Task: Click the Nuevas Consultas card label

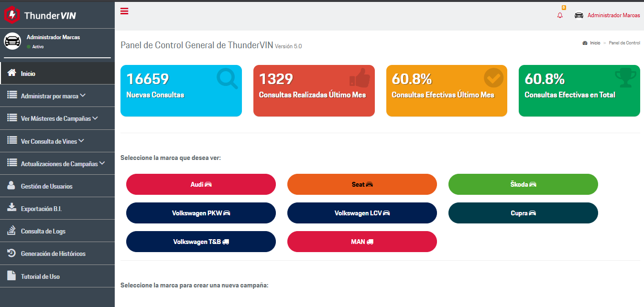Action: (155, 95)
